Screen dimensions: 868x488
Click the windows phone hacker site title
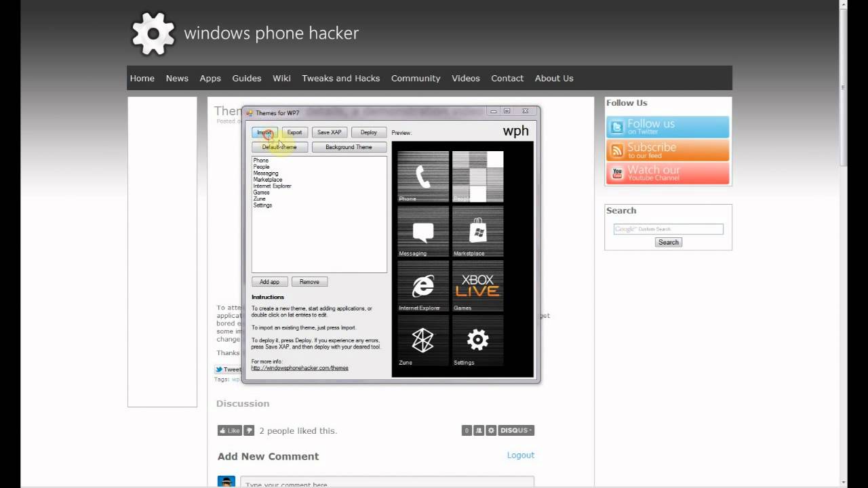click(x=271, y=33)
